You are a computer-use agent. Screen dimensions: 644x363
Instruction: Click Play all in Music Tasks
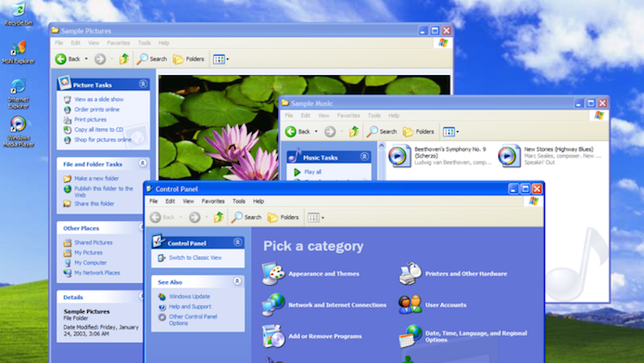[312, 172]
